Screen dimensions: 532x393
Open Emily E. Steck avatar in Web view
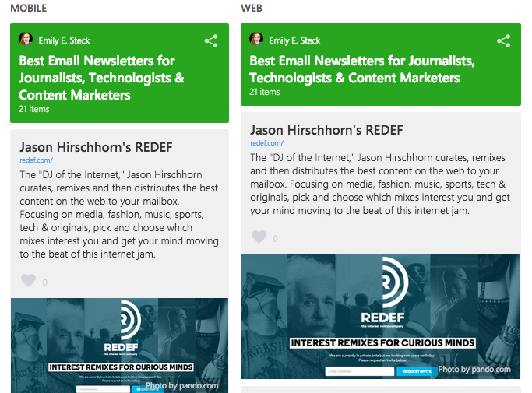pyautogui.click(x=256, y=39)
